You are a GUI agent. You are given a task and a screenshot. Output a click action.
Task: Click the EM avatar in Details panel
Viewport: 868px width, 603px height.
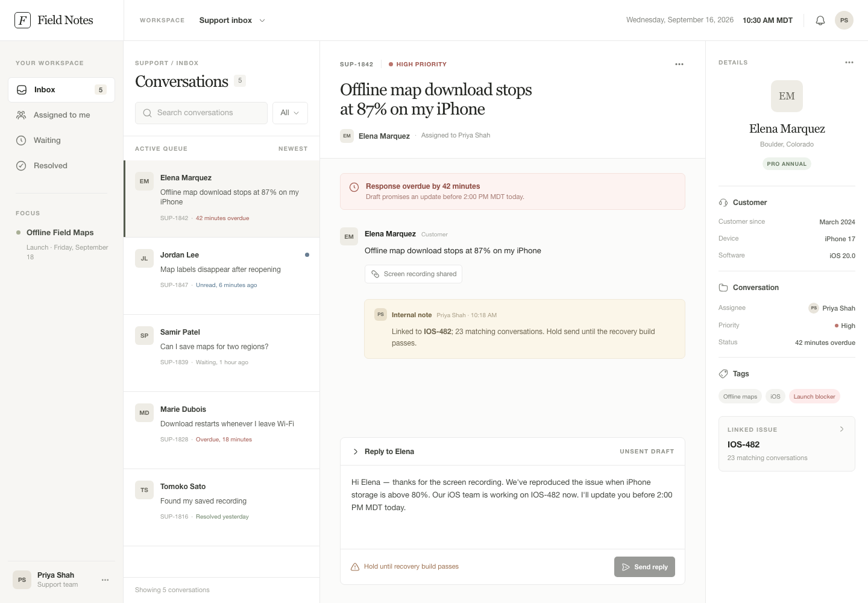tap(787, 96)
